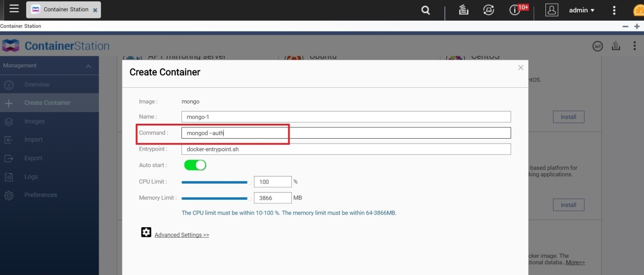
Task: Click the Command field with mongod --auth
Action: coord(346,133)
